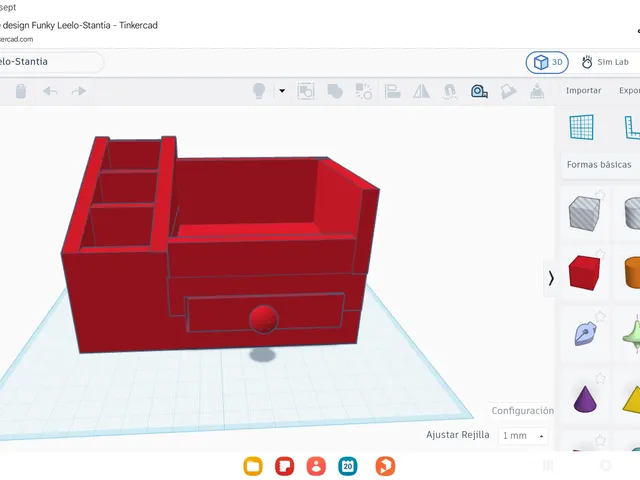Click the Exportar button
The image size is (640, 480).
click(629, 90)
